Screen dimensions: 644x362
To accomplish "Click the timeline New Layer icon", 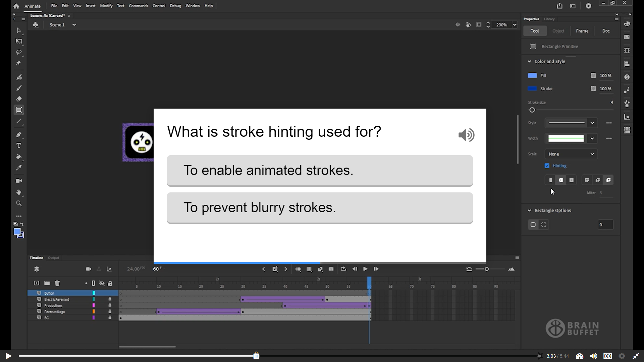I will click(x=37, y=283).
